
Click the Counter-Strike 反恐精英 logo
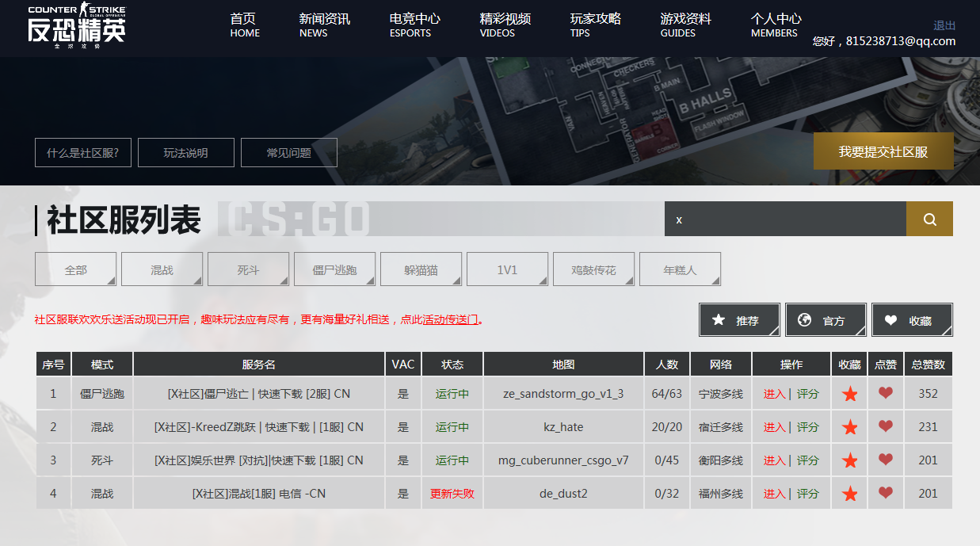click(75, 26)
